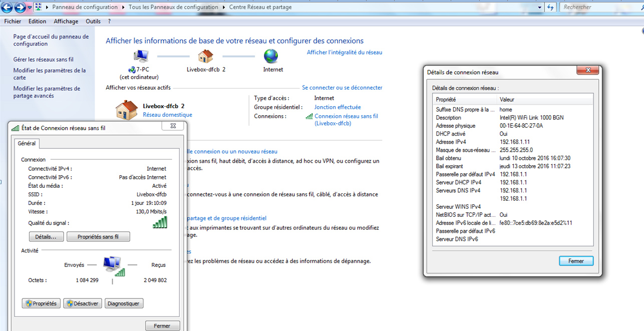Select the Général tab
Screen dimensions: 644x331
point(27,143)
